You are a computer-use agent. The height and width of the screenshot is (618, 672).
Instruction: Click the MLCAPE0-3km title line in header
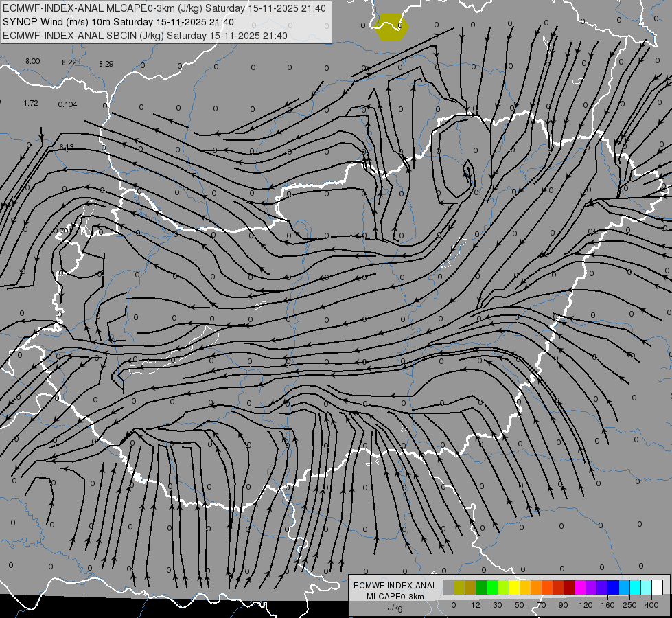pyautogui.click(x=164, y=8)
